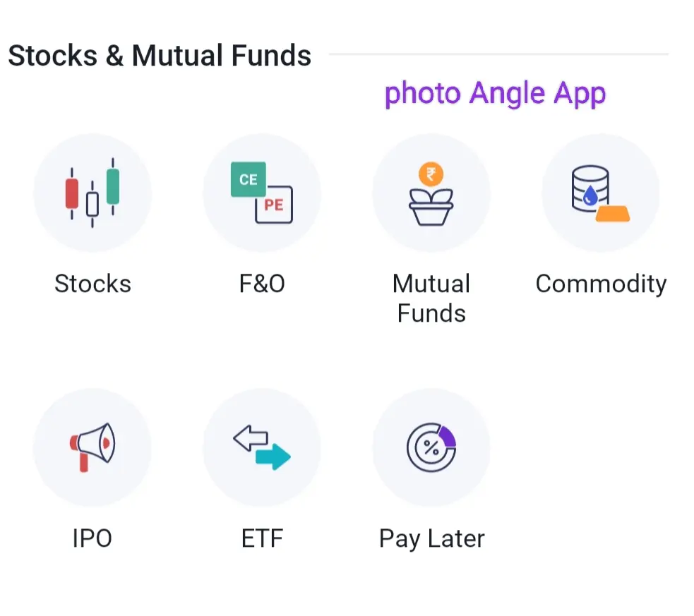
Task: Select the F&O CE/PE icon
Action: [x=262, y=192]
